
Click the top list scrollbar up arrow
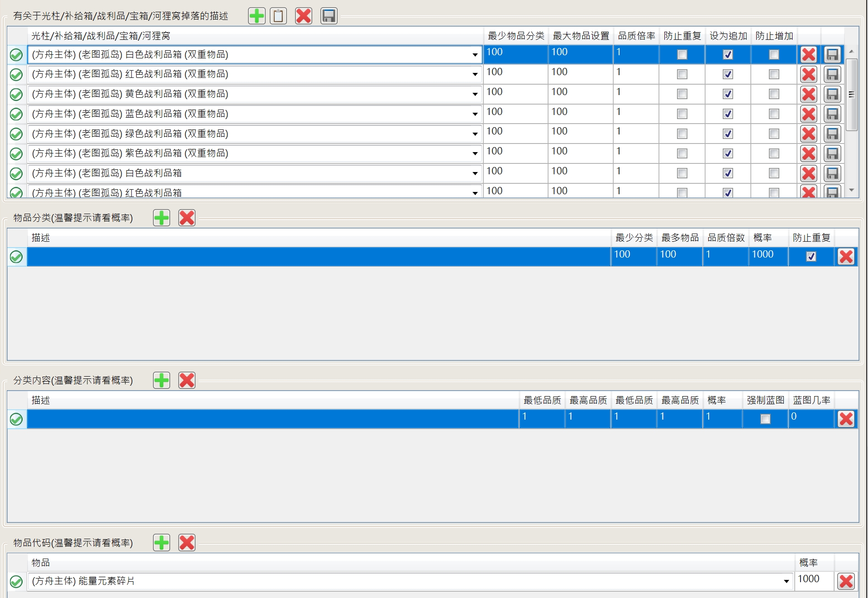(x=851, y=52)
